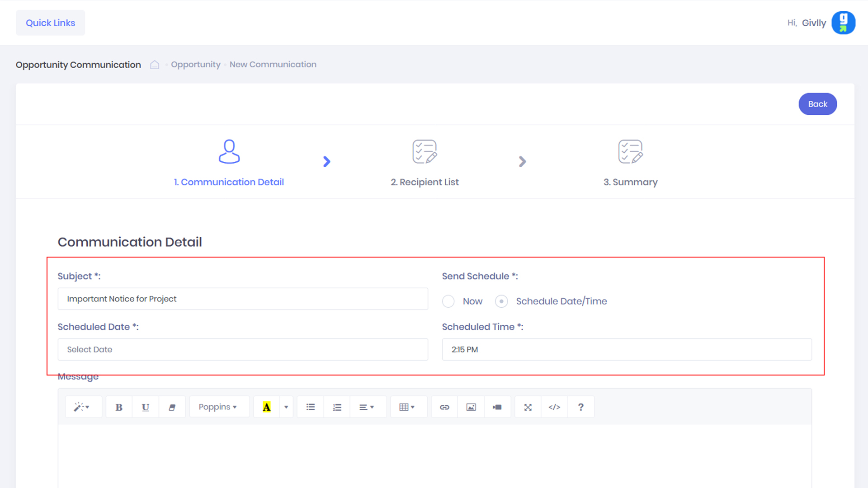The width and height of the screenshot is (868, 488).
Task: Click the Bold formatting icon
Action: 119,407
